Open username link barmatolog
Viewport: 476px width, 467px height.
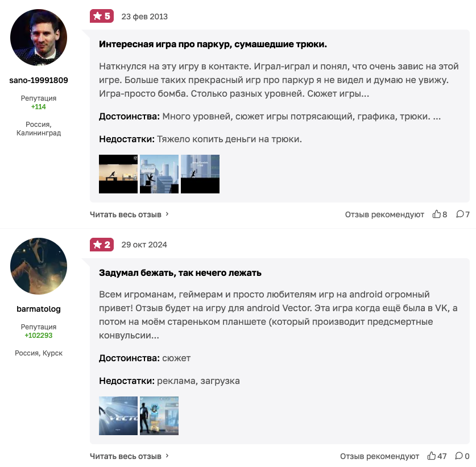39,309
